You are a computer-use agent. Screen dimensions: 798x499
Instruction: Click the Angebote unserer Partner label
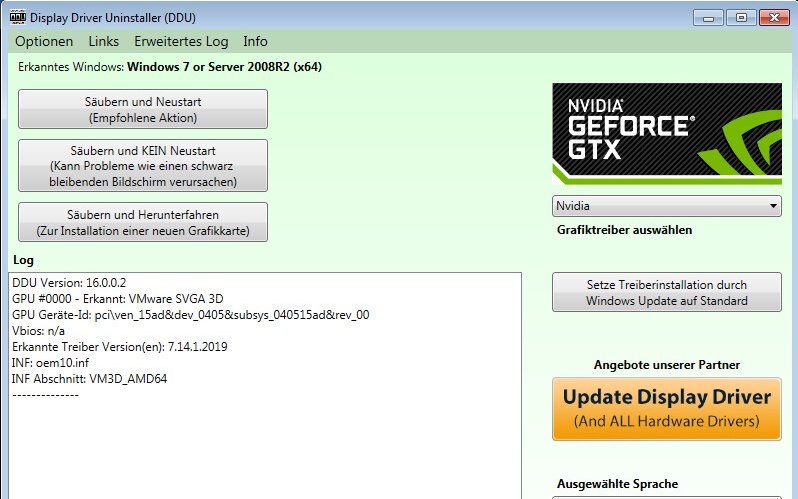(667, 365)
